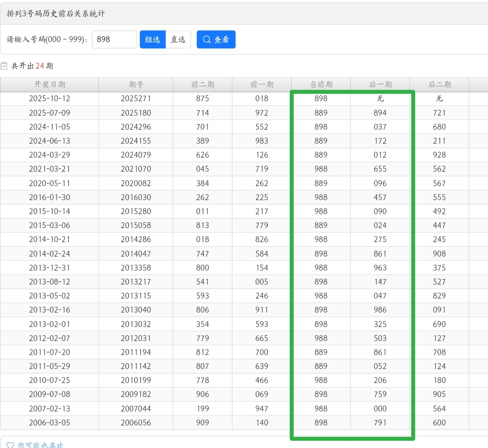The width and height of the screenshot is (488, 448).
Task: Click the 后二期 column header
Action: pyautogui.click(x=439, y=84)
